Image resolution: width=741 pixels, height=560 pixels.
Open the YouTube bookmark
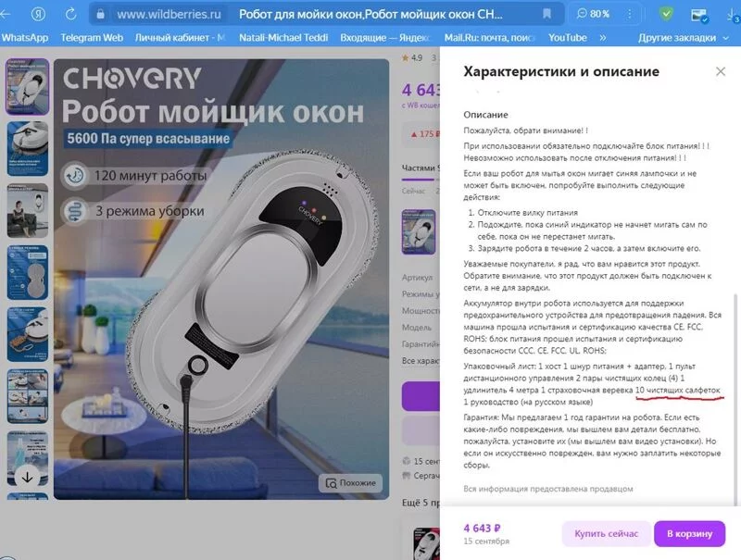(568, 38)
